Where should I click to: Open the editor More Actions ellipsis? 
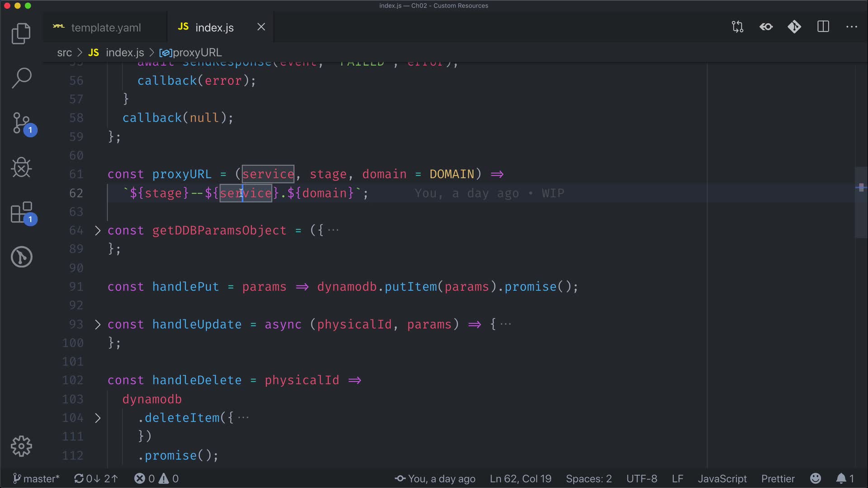click(852, 27)
